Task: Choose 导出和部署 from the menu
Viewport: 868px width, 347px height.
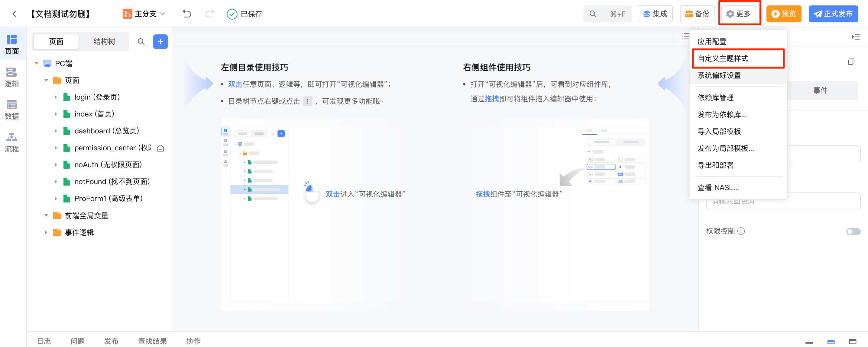Action: click(715, 165)
